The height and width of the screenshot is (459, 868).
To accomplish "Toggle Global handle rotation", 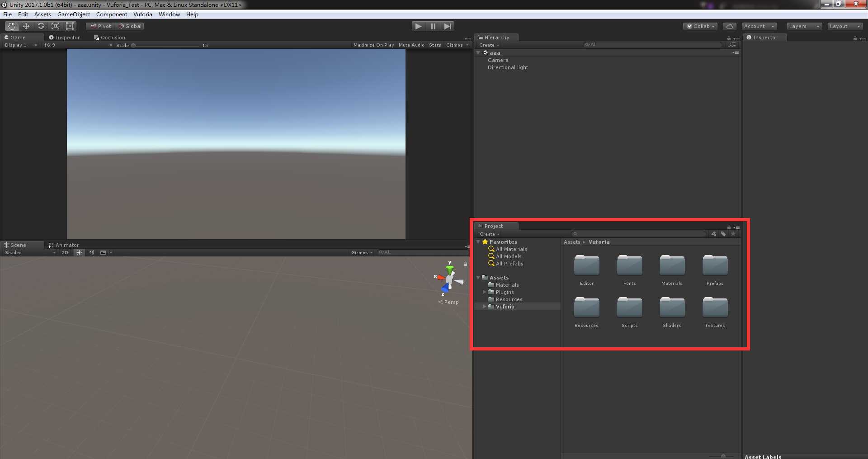I will [130, 26].
